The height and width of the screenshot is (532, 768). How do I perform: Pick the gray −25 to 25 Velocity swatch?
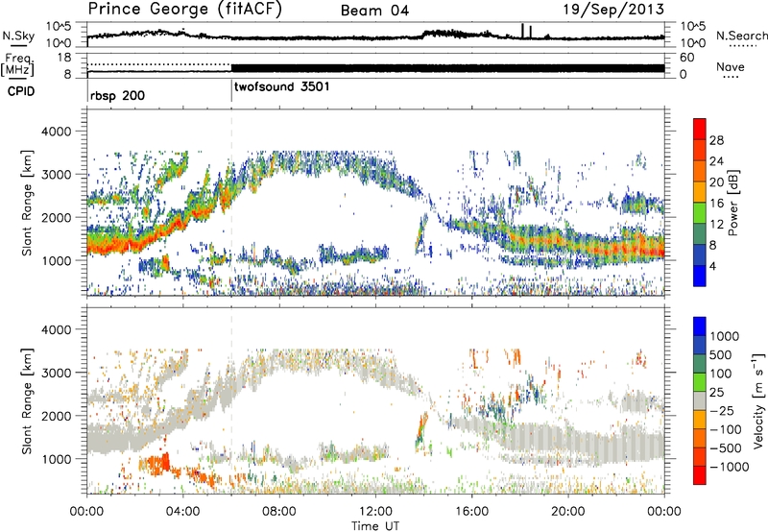pos(700,400)
